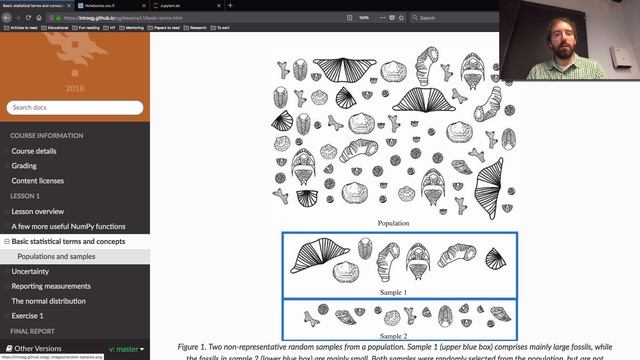The height and width of the screenshot is (360, 640).
Task: Bookmark this page with the star
Action: click(x=402, y=18)
